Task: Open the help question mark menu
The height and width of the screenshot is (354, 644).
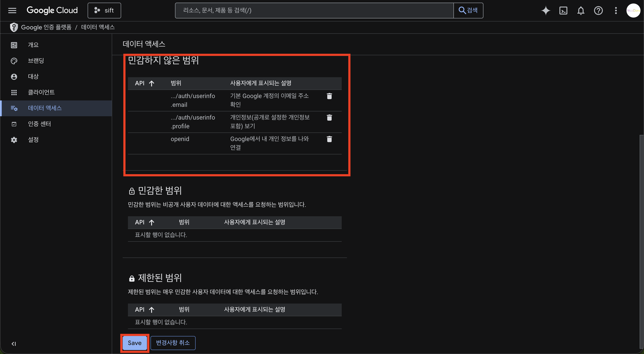Action: tap(598, 11)
